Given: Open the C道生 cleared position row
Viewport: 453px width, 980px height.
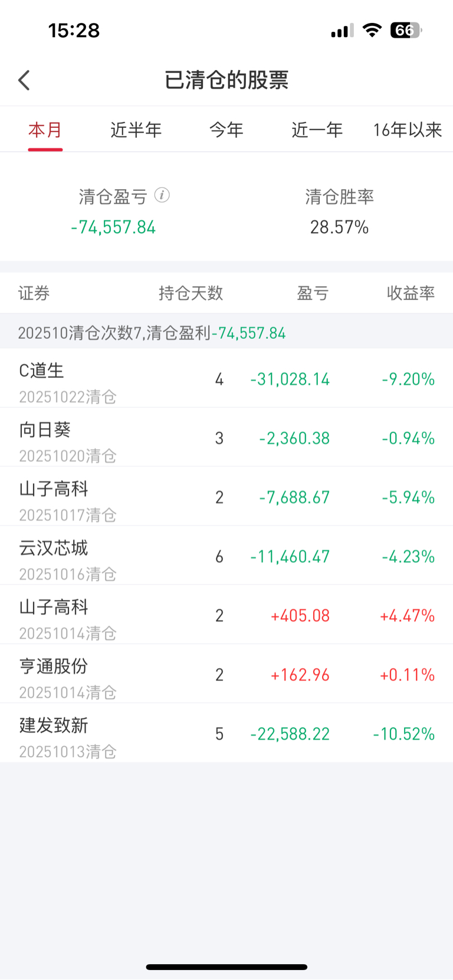Looking at the screenshot, I should pos(226,378).
